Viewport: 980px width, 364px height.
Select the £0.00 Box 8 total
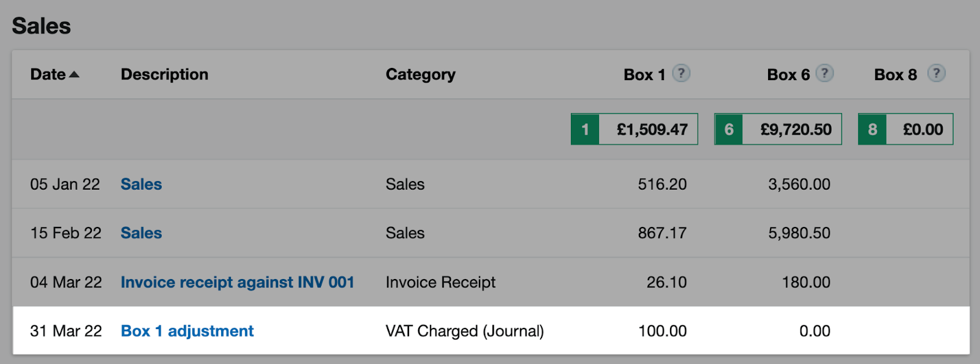point(923,130)
